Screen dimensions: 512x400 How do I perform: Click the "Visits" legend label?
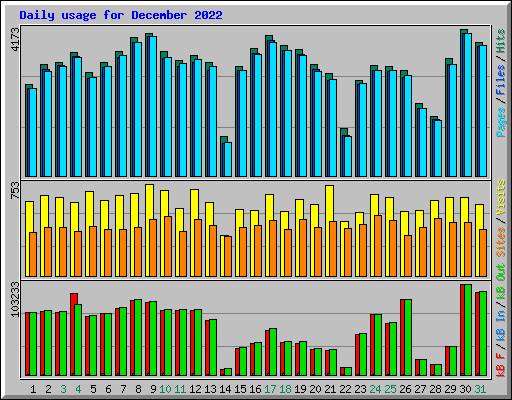(x=501, y=197)
